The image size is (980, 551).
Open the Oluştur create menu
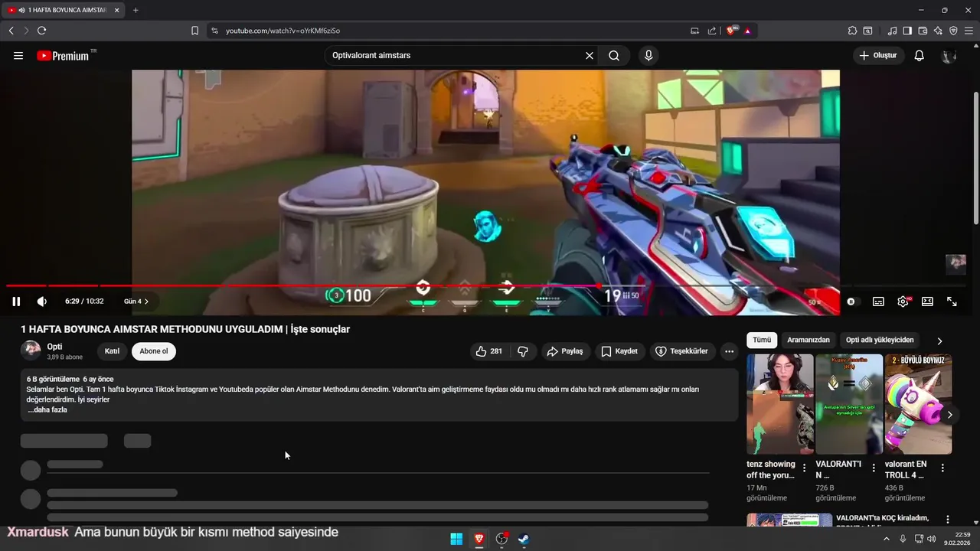point(878,56)
